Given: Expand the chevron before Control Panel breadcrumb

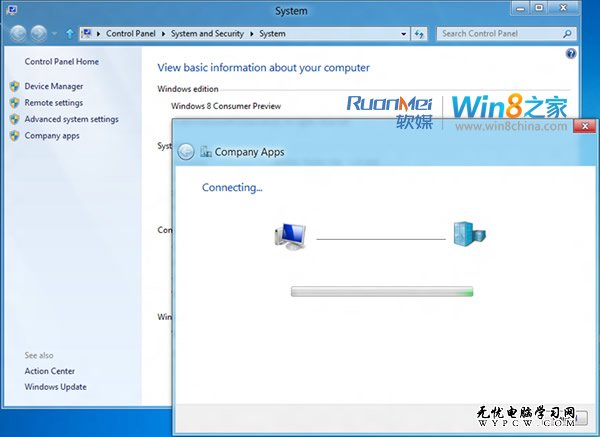Looking at the screenshot, I should click(x=98, y=34).
